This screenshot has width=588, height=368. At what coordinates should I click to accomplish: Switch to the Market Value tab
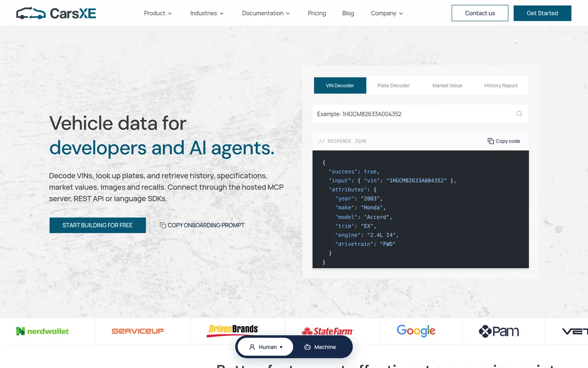click(x=447, y=86)
